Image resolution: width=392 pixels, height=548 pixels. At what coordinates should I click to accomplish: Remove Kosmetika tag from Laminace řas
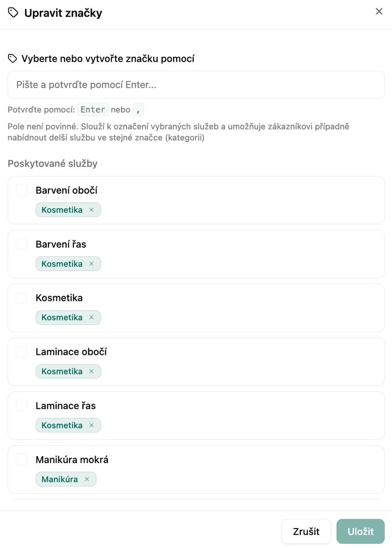(x=91, y=425)
